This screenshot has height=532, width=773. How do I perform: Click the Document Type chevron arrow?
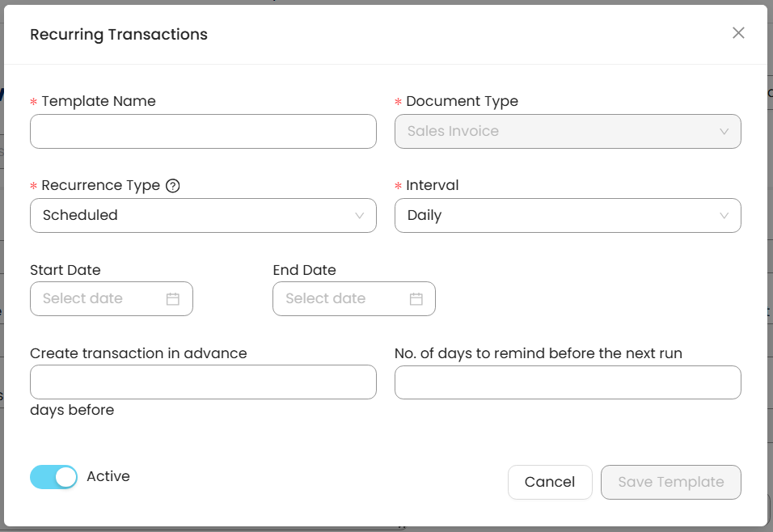[x=724, y=132]
